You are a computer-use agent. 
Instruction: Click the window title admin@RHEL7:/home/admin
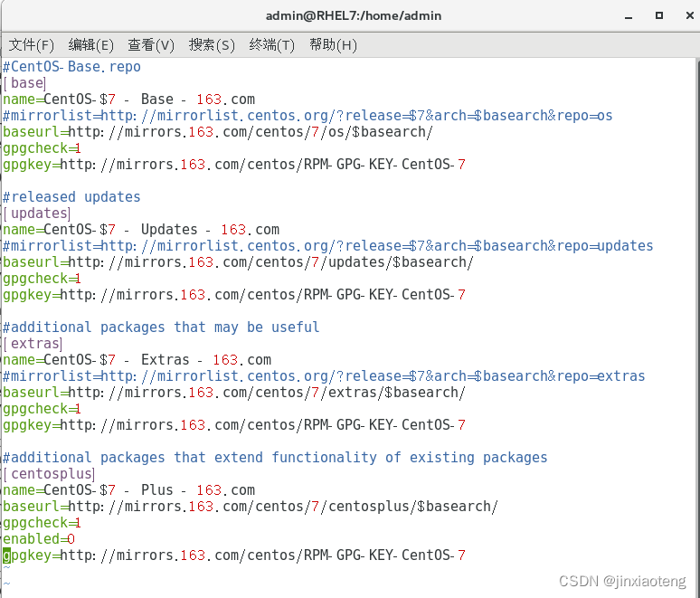pyautogui.click(x=353, y=15)
